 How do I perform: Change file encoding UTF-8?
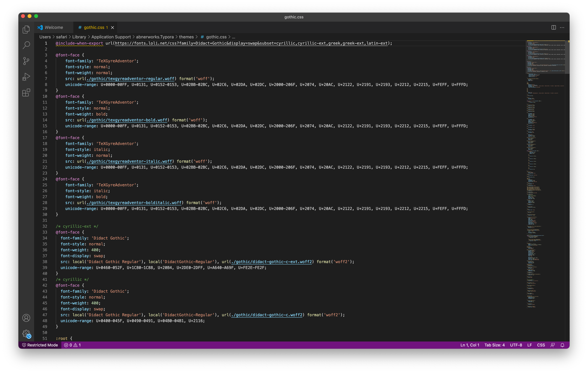pyautogui.click(x=516, y=345)
